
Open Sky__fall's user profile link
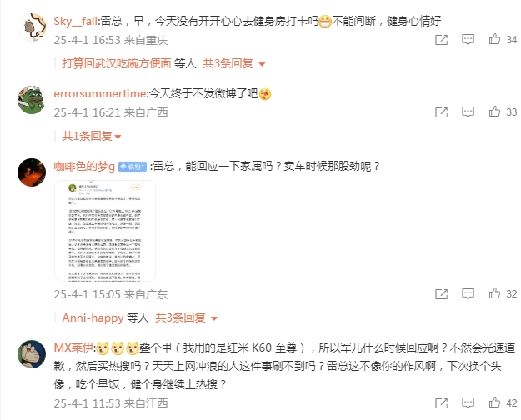(x=75, y=21)
